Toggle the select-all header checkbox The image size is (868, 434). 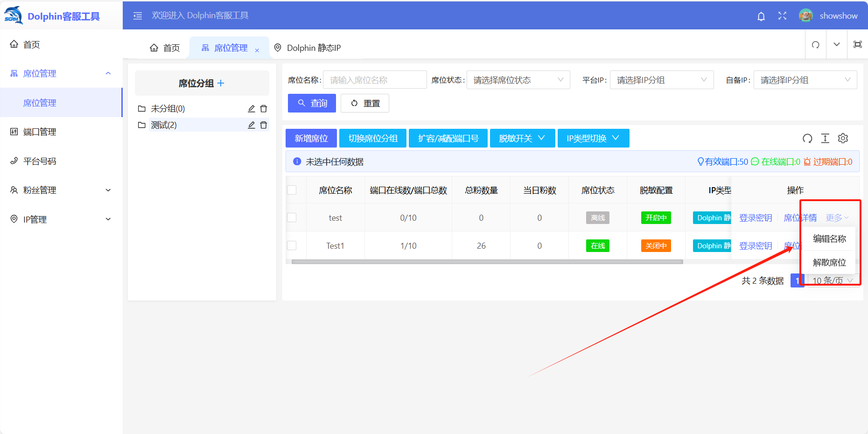coord(292,190)
